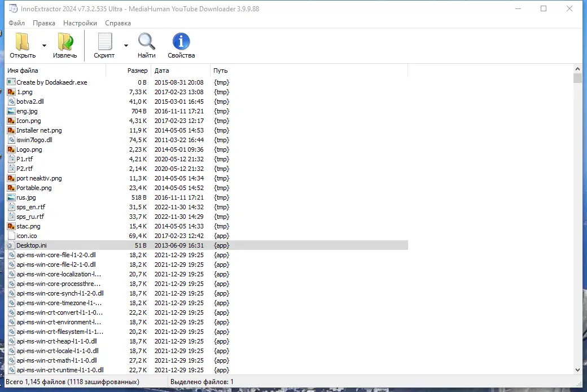The width and height of the screenshot is (587, 392).
Task: Open the Настройки menu
Action: click(80, 23)
